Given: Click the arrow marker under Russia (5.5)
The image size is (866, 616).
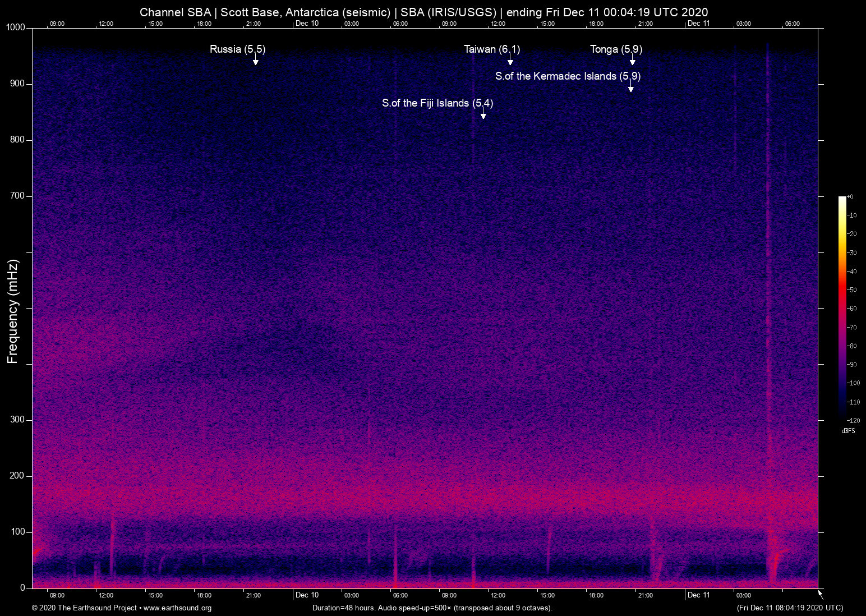Looking at the screenshot, I should [x=255, y=61].
